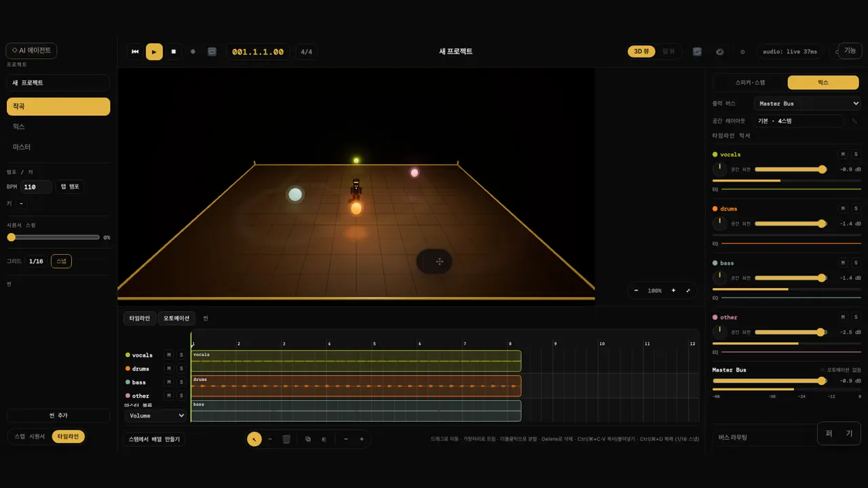Image resolution: width=868 pixels, height=488 pixels.
Task: Open the 스피커·스템 tab
Action: point(750,82)
